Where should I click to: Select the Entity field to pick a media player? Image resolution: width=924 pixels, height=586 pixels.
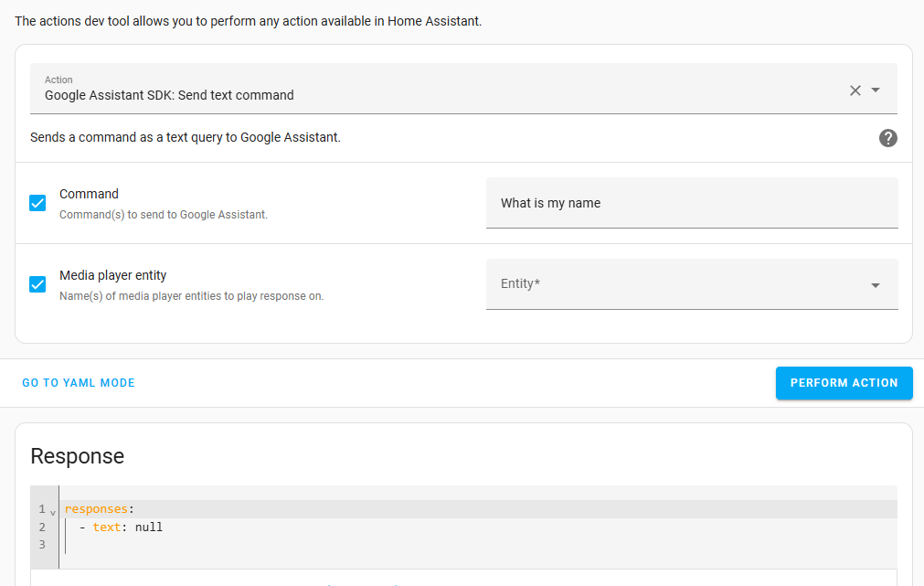click(x=691, y=284)
